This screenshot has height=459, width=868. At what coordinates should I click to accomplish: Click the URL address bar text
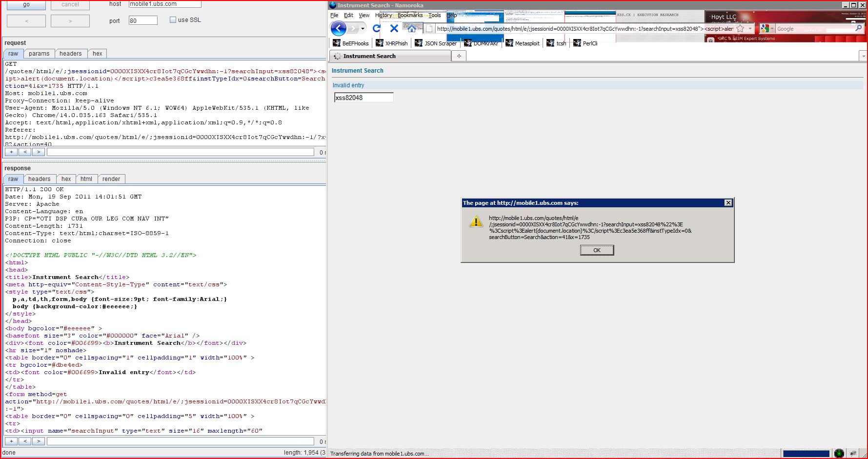pyautogui.click(x=585, y=29)
